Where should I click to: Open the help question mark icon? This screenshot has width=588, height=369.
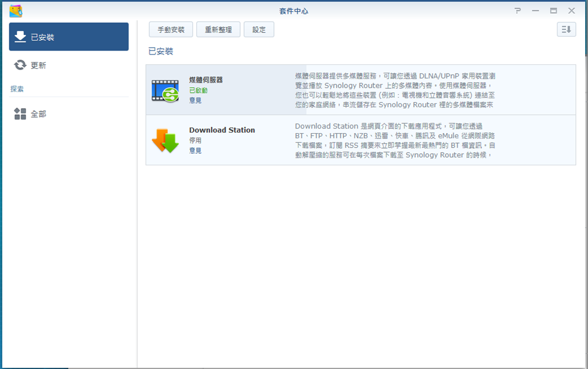517,11
